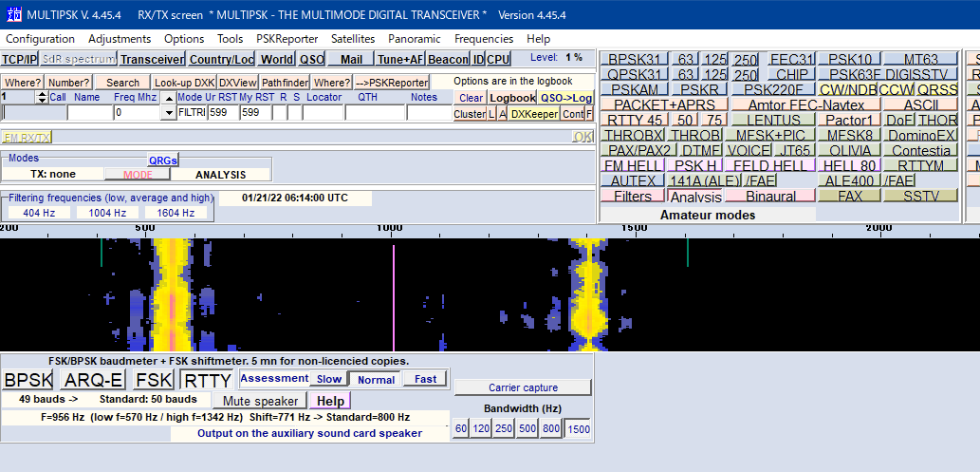Select the 141A (ALE) mode
This screenshot has width=980, height=472.
tap(704, 180)
